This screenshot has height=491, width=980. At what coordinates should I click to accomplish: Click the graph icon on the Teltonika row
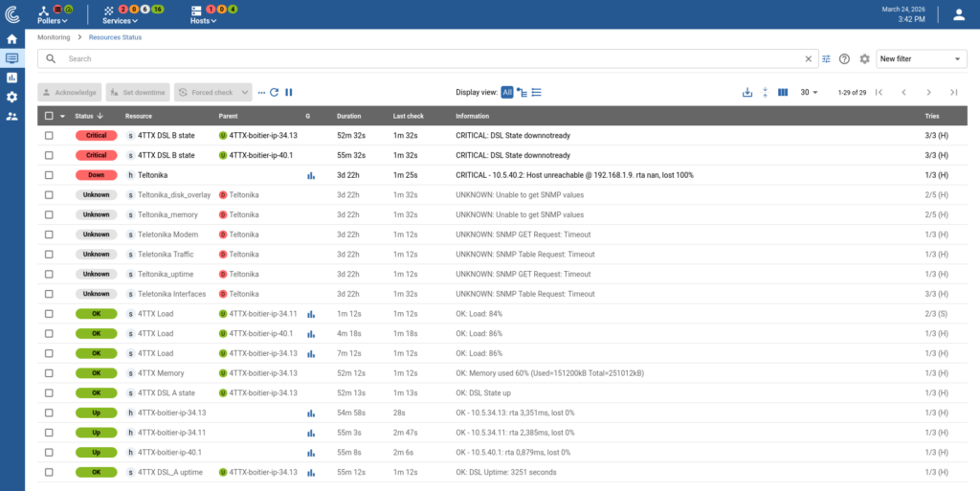pos(311,175)
